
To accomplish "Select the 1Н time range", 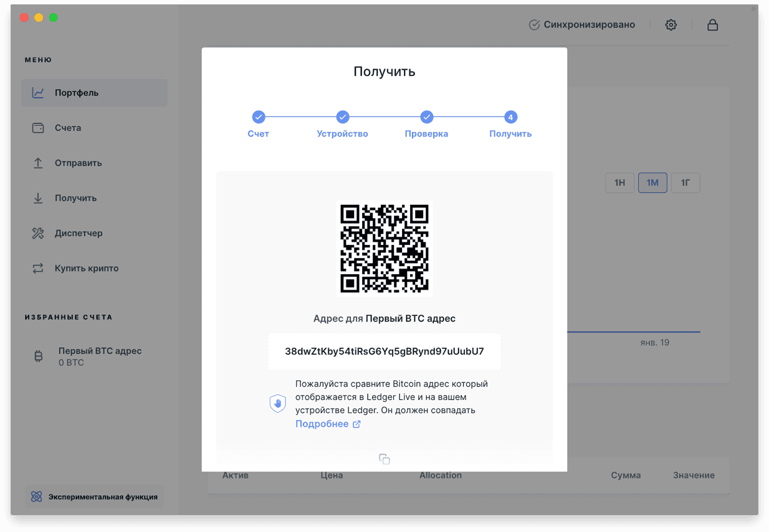I will (x=620, y=183).
